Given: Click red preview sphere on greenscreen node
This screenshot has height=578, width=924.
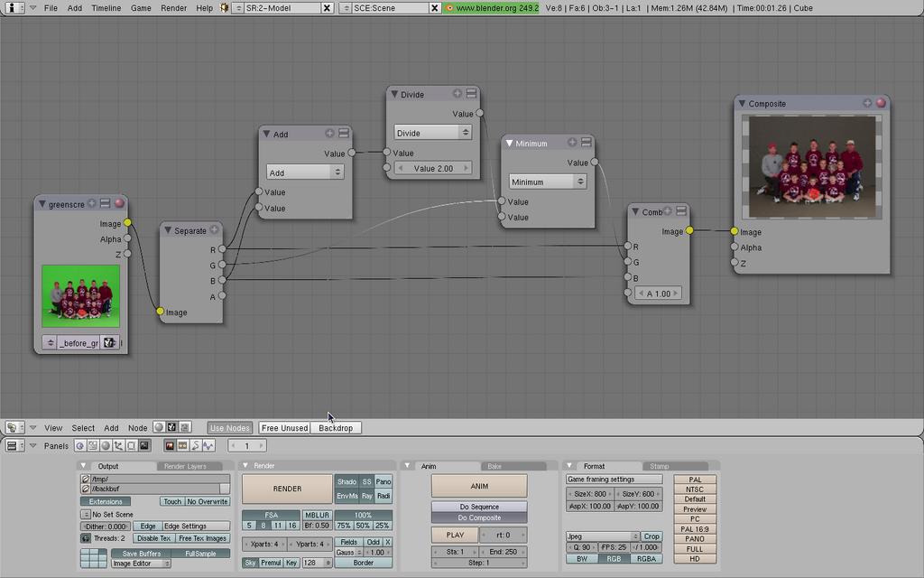Looking at the screenshot, I should [119, 203].
